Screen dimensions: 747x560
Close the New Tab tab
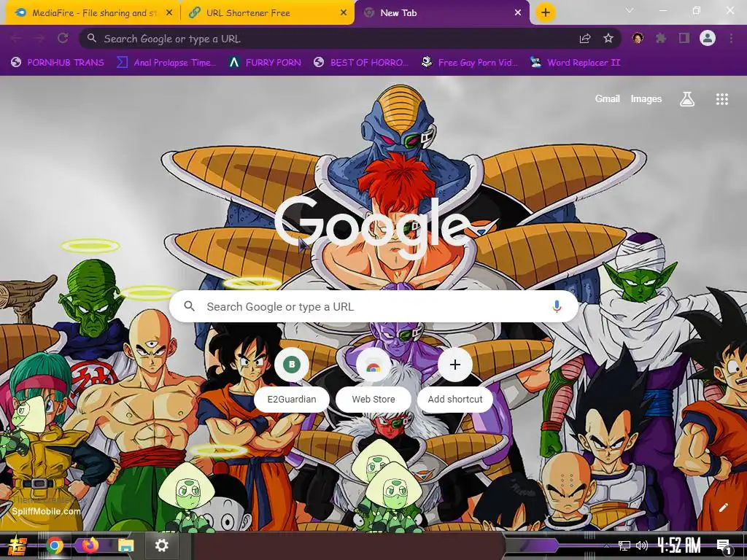518,13
